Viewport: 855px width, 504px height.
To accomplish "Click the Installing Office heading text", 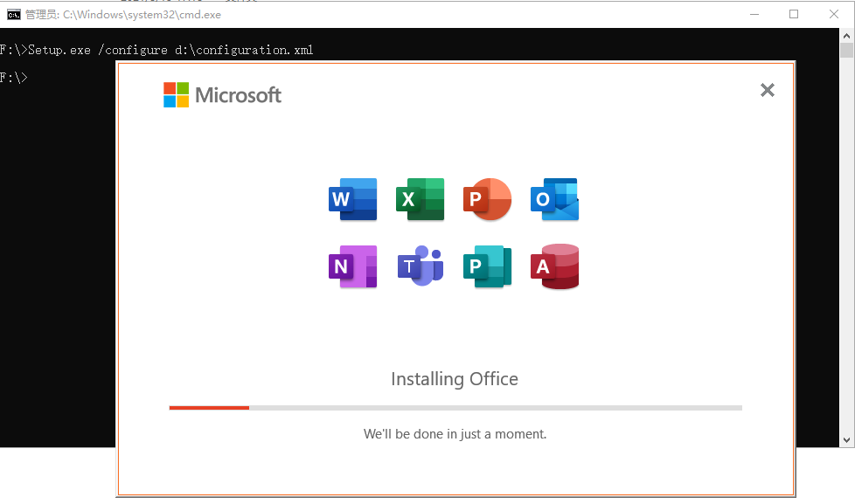I will [455, 379].
